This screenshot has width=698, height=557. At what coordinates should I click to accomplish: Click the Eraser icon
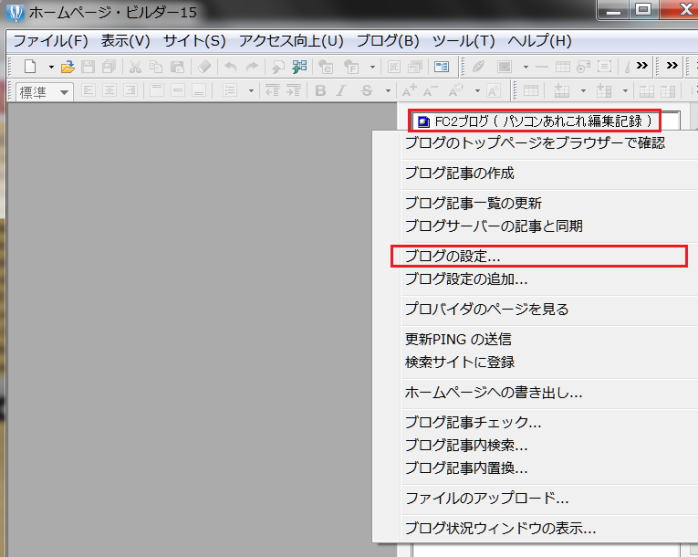tap(204, 67)
